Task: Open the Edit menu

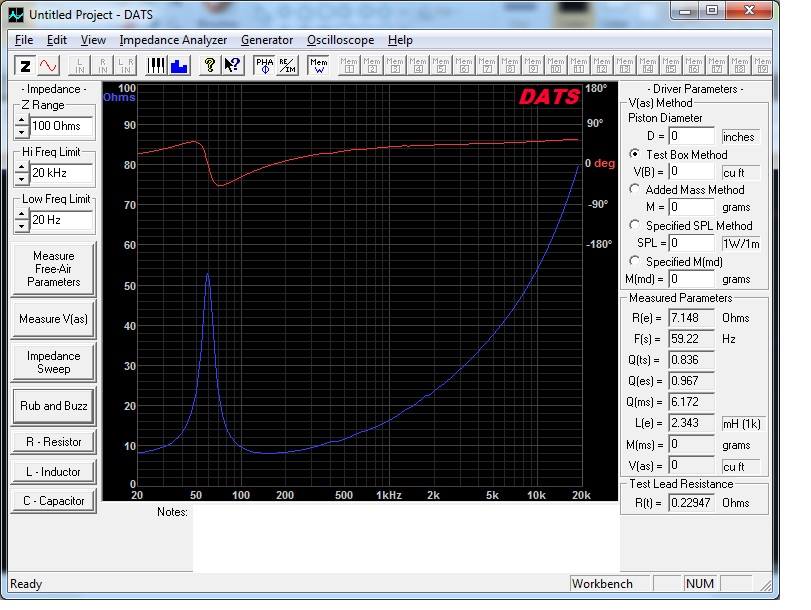Action: [x=56, y=40]
